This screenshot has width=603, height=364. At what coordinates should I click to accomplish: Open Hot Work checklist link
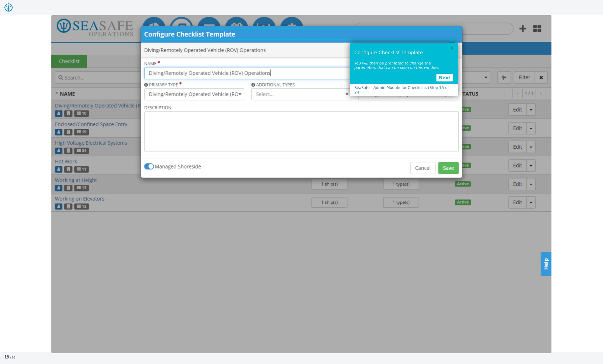coord(66,161)
